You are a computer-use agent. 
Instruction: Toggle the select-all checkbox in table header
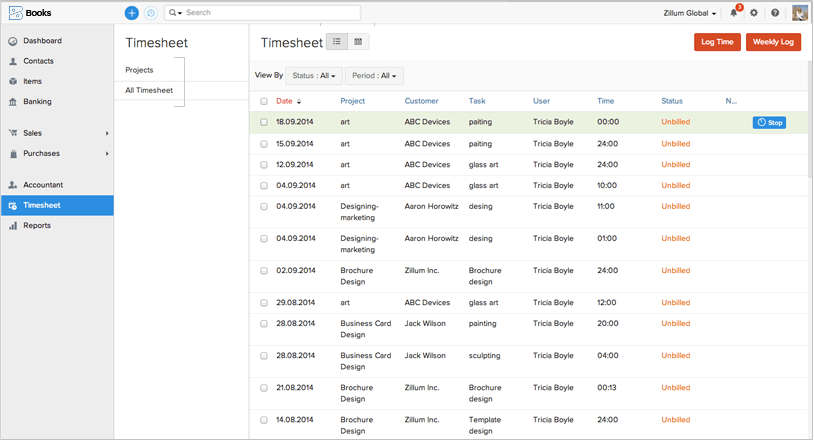[x=264, y=101]
